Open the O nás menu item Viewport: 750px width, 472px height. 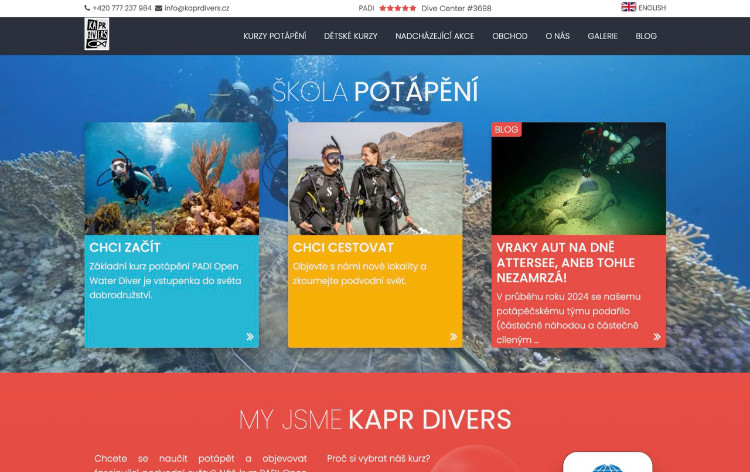557,36
